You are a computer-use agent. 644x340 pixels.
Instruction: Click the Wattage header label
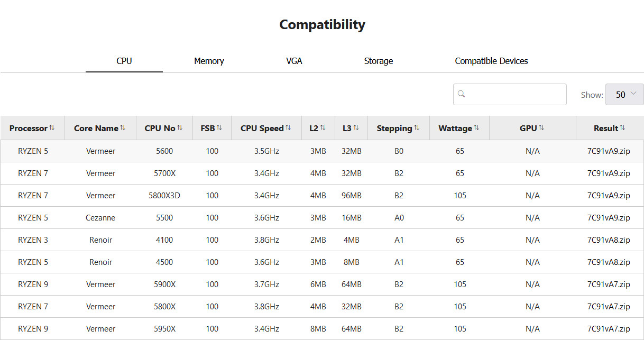coord(455,128)
